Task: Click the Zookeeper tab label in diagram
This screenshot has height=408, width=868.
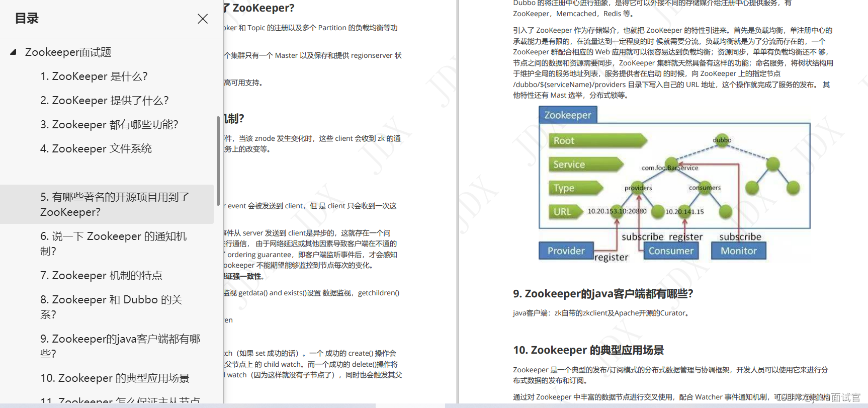Action: 568,115
